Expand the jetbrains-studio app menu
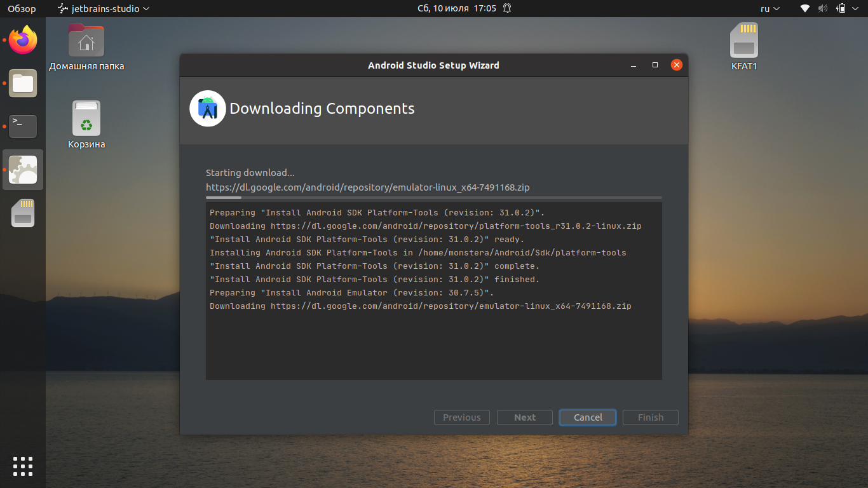The image size is (868, 488). (x=104, y=9)
